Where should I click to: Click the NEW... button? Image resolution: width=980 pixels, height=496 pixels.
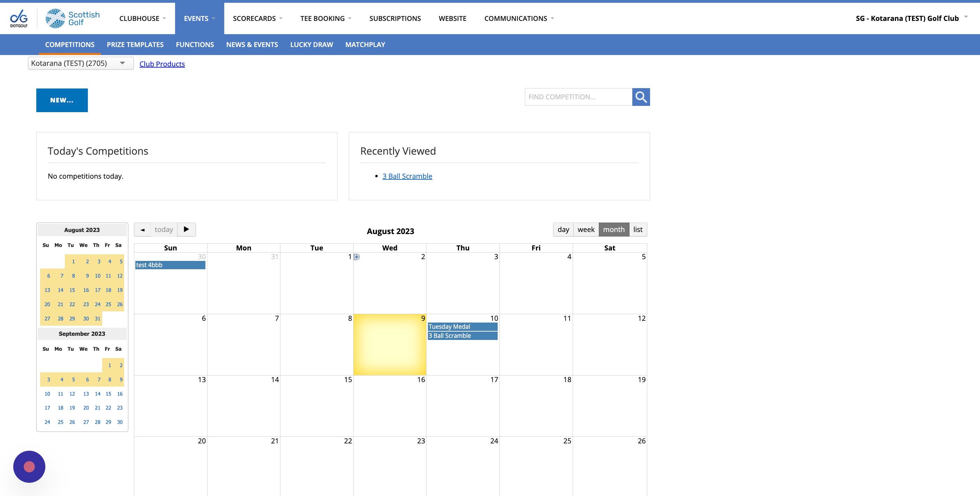click(62, 100)
